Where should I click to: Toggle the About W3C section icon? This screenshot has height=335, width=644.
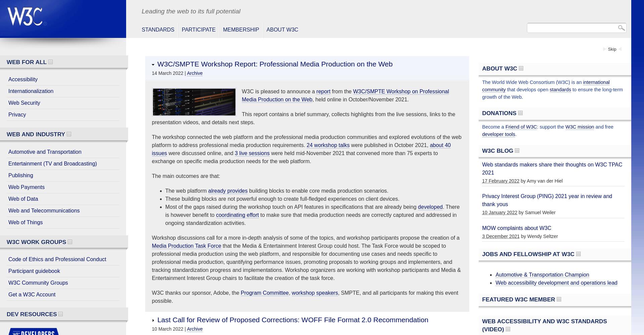tap(521, 68)
